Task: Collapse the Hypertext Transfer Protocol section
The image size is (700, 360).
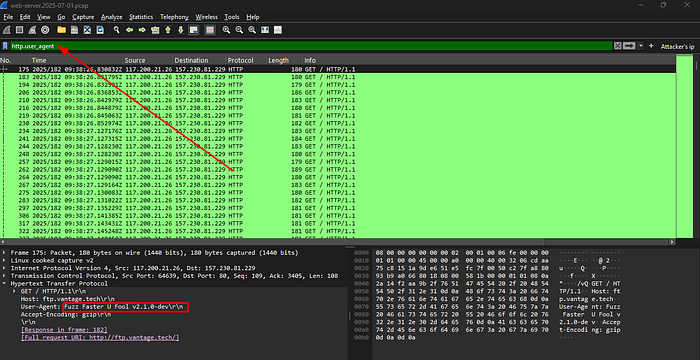Action: 4,284
